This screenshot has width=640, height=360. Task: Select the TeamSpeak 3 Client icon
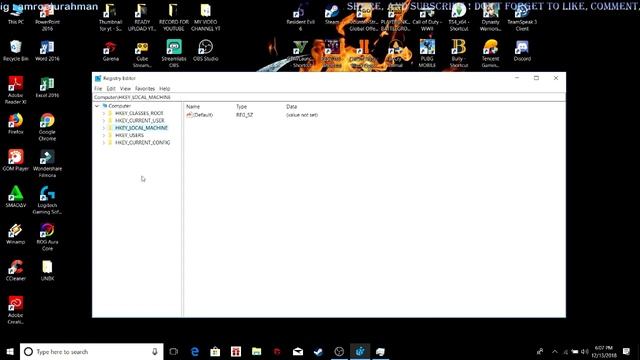pyautogui.click(x=522, y=17)
